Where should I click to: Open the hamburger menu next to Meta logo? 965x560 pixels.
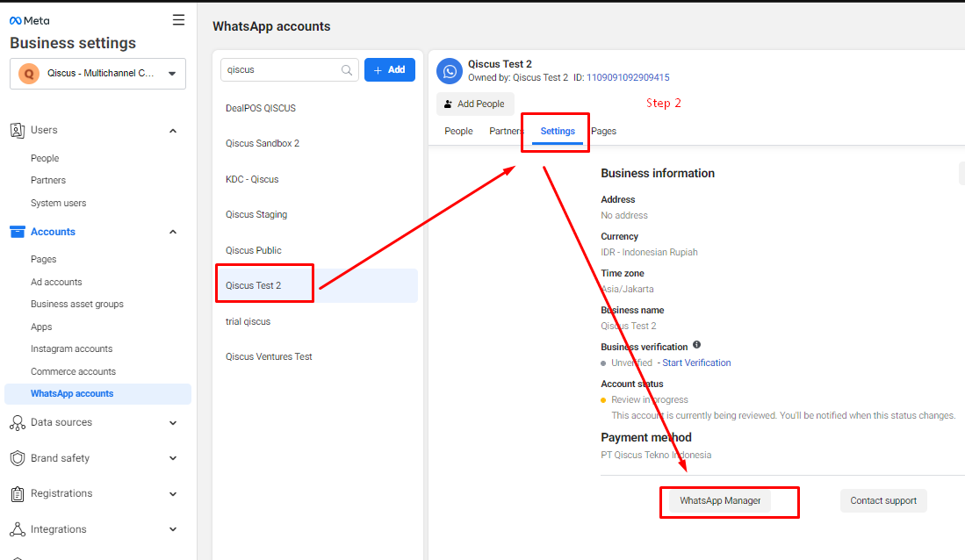pyautogui.click(x=179, y=20)
